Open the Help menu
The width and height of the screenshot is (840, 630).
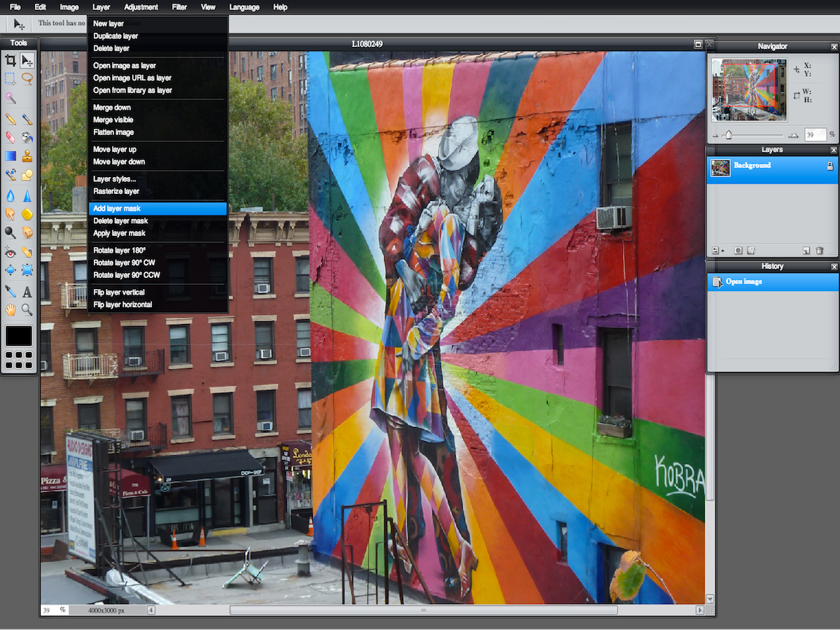pyautogui.click(x=280, y=7)
